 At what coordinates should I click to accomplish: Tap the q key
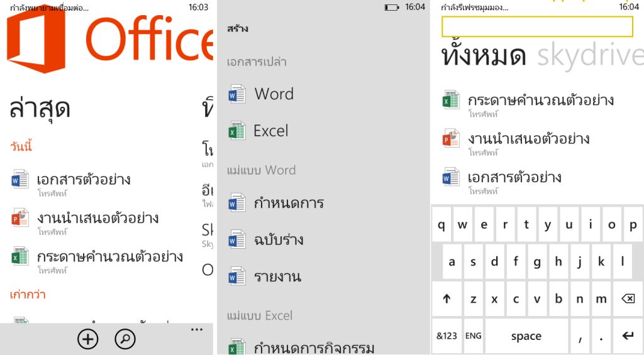[x=441, y=224]
